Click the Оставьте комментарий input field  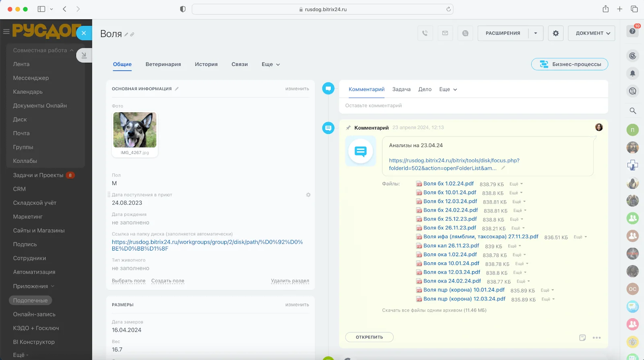[x=473, y=106]
